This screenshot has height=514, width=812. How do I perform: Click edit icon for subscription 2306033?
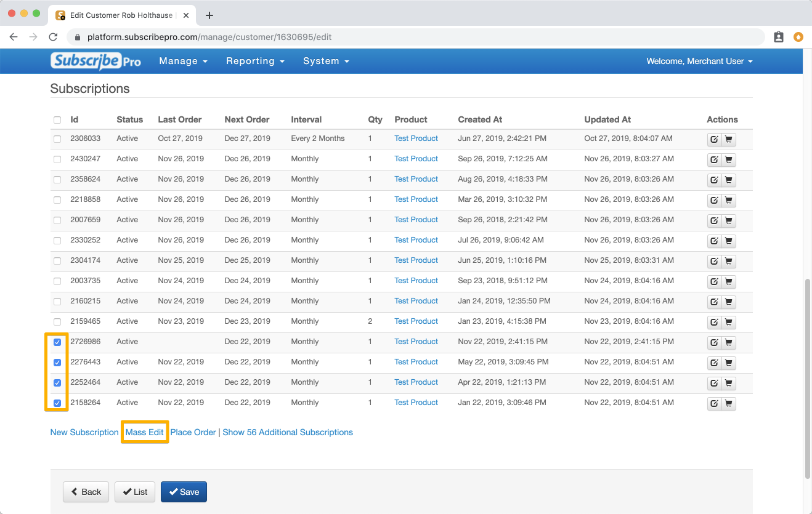pos(714,140)
